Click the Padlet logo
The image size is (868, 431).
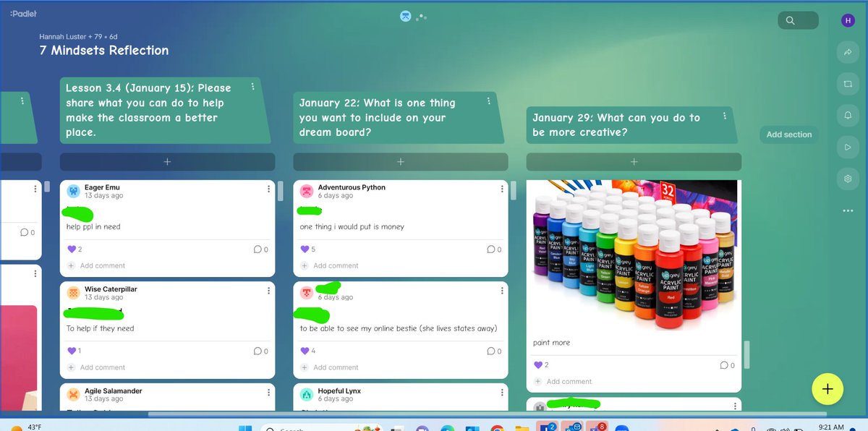23,14
